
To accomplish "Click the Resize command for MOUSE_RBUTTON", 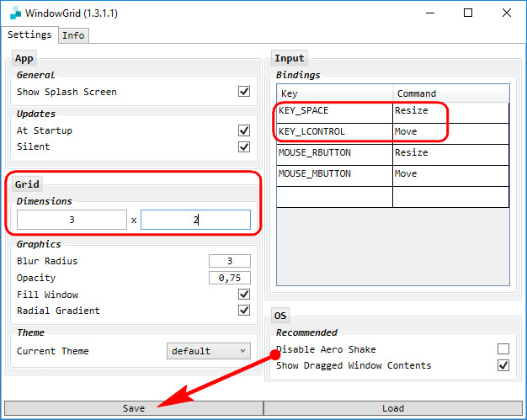I will (x=450, y=155).
